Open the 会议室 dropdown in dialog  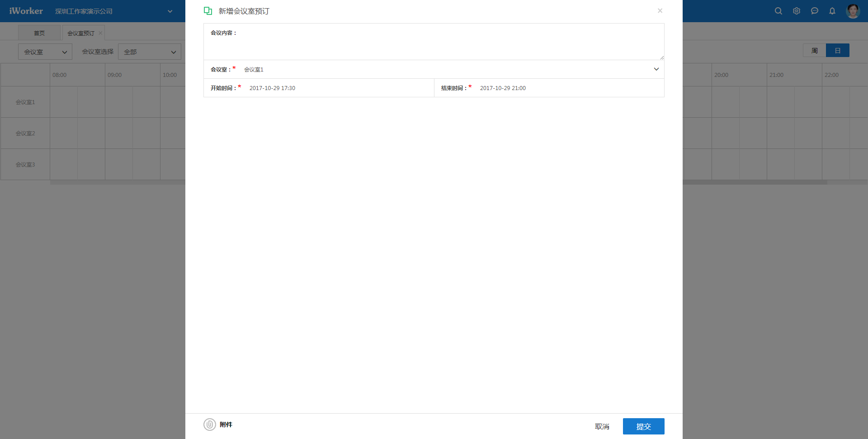pyautogui.click(x=434, y=69)
